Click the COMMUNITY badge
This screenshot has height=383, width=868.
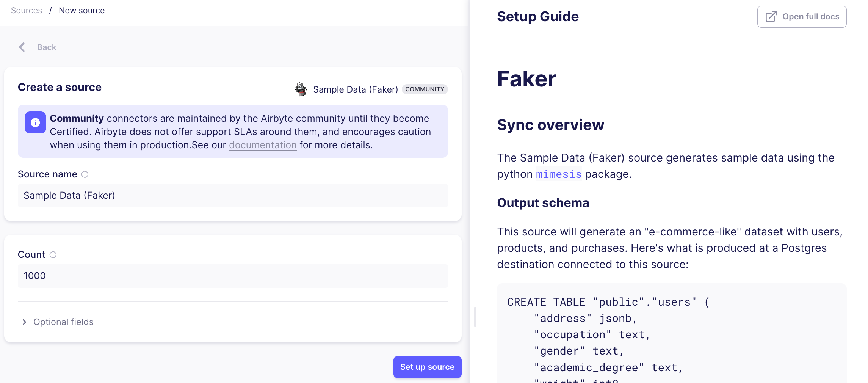pos(425,89)
